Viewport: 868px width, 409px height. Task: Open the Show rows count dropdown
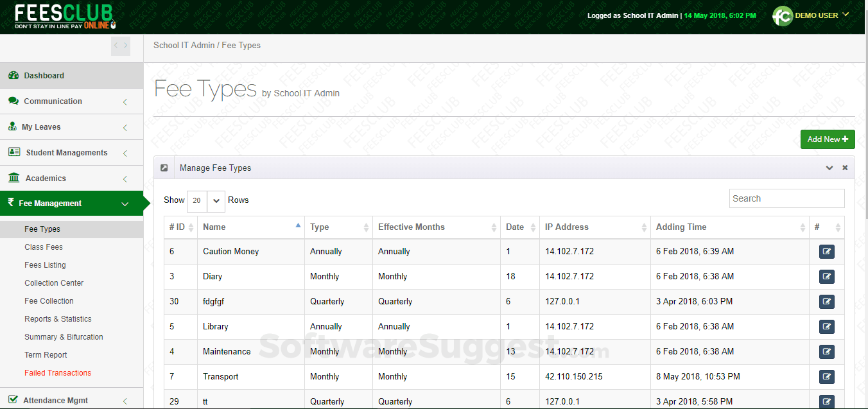206,201
